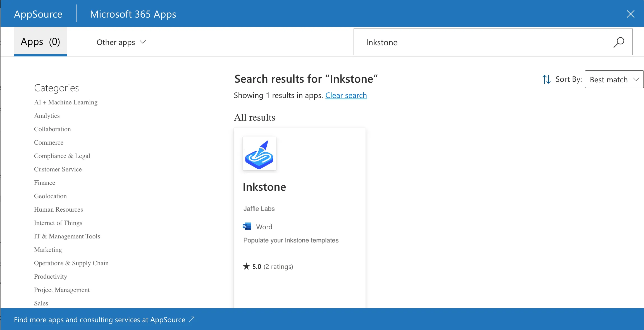Close the AppSource dialog

(630, 14)
